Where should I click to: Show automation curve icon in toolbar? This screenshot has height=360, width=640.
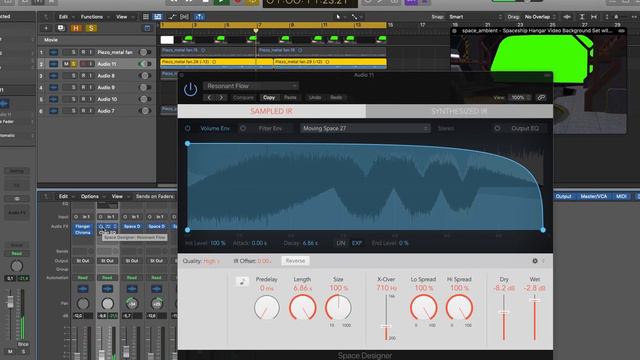[172, 17]
